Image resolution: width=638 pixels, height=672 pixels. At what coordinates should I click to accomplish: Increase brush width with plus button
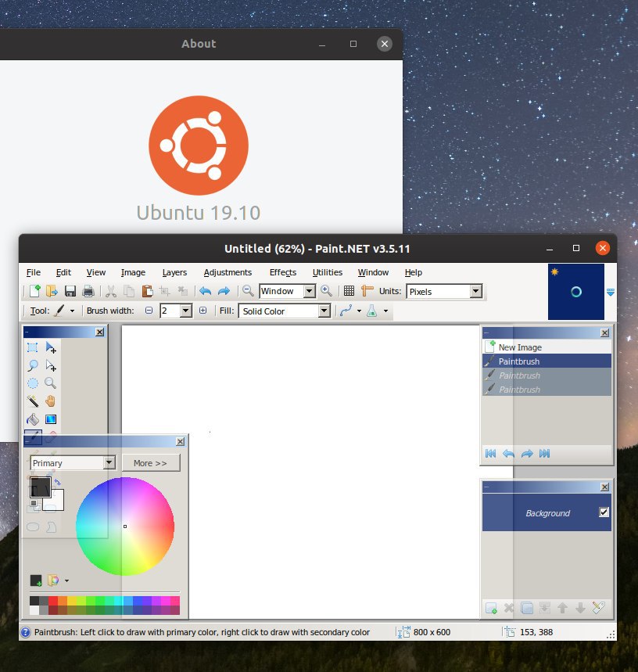[203, 311]
